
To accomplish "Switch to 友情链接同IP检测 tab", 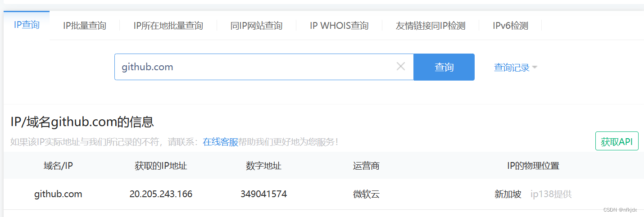I will pos(431,26).
